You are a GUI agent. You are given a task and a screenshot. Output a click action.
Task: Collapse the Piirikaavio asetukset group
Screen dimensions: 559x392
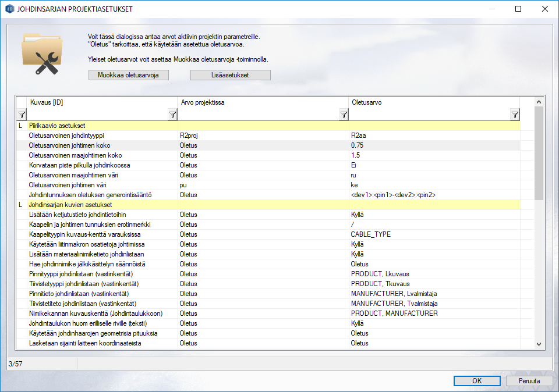pyautogui.click(x=20, y=126)
